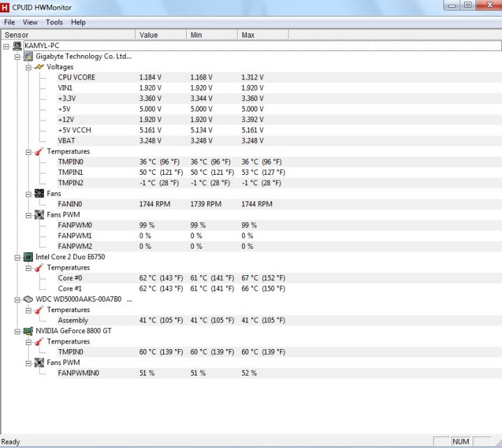Collapse NVIDIA Fans PWM group
Screen dimensions: 502x448
(28, 363)
